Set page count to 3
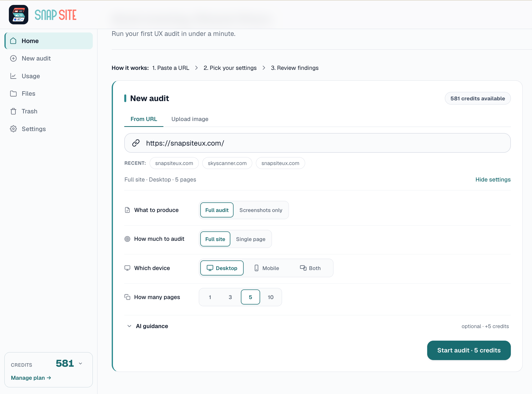532x394 pixels. tap(230, 297)
